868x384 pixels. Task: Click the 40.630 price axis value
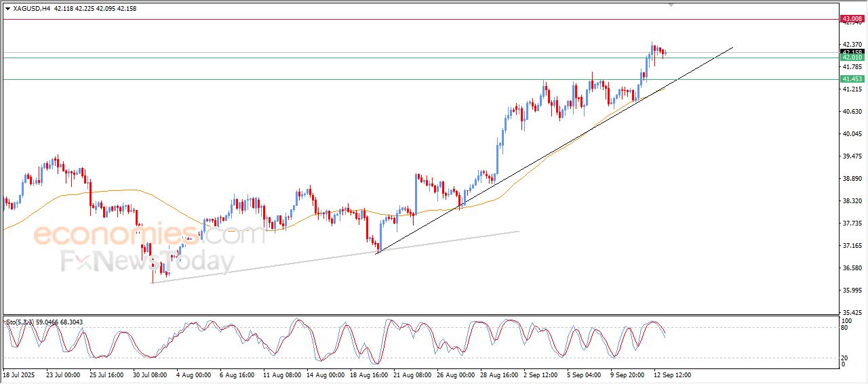point(852,111)
